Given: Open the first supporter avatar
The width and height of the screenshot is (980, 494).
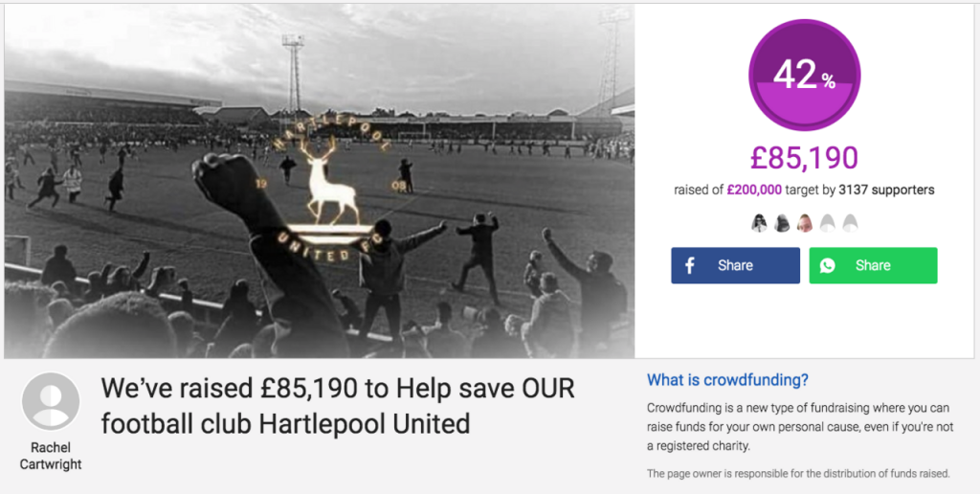Looking at the screenshot, I should 759,223.
